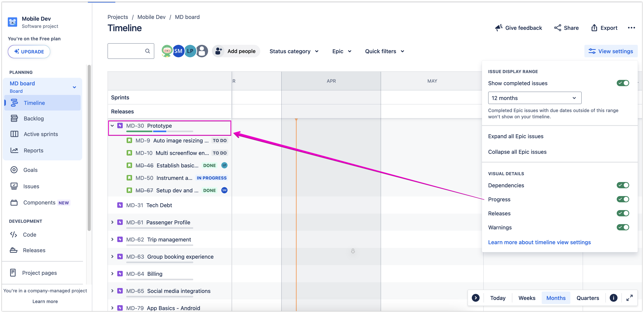This screenshot has height=313, width=644.
Task: Click Learn more about timeline view settings
Action: 539,242
